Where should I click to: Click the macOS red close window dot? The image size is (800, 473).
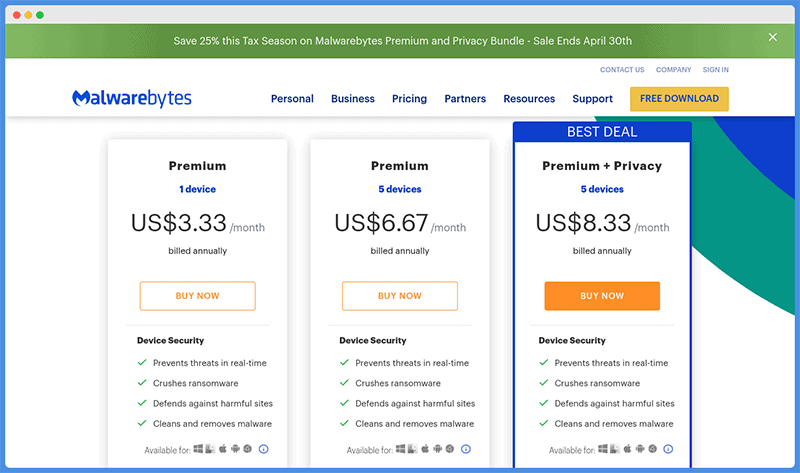click(16, 15)
